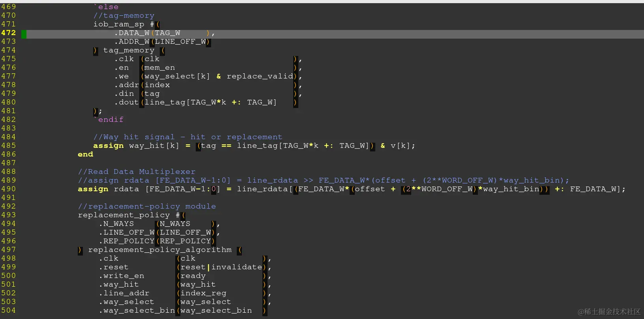Screen dimensions: 644x319
Task: Place cursor on .DATA_W parameter
Action: coord(131,33)
